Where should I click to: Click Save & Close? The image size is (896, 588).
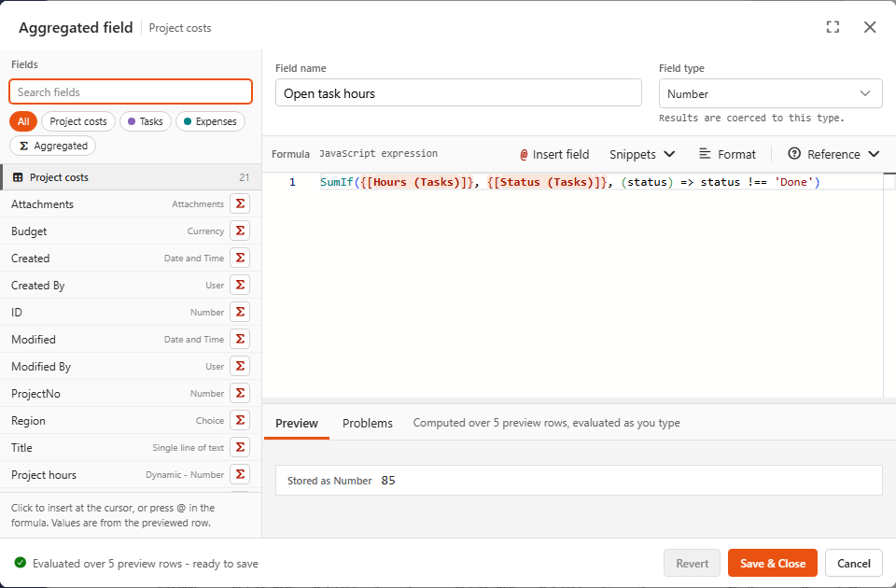point(773,564)
